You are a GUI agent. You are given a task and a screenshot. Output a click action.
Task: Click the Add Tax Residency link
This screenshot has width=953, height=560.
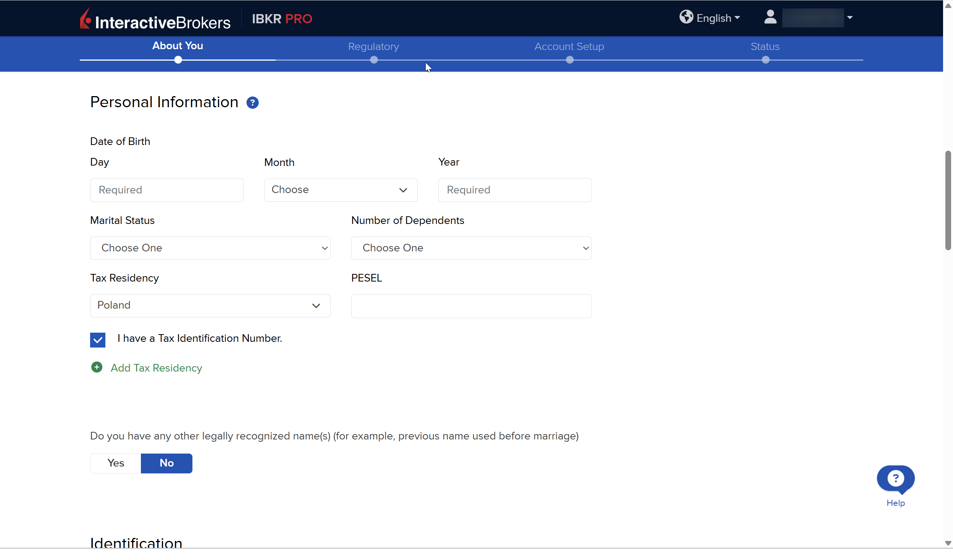coord(156,368)
